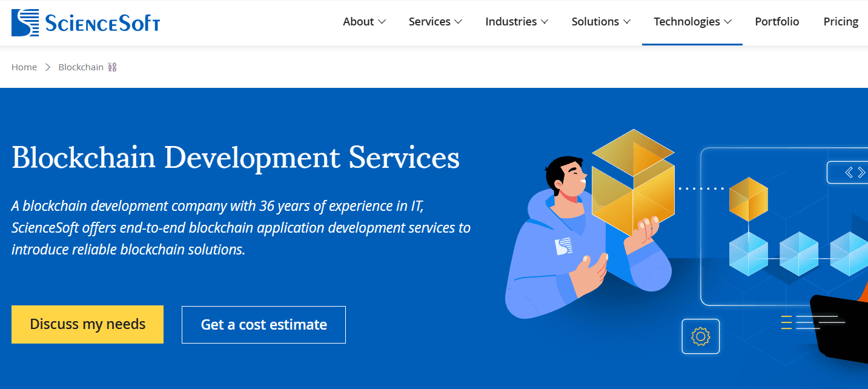The height and width of the screenshot is (389, 868).
Task: Click the Blockchain Development Services heading
Action: (236, 158)
